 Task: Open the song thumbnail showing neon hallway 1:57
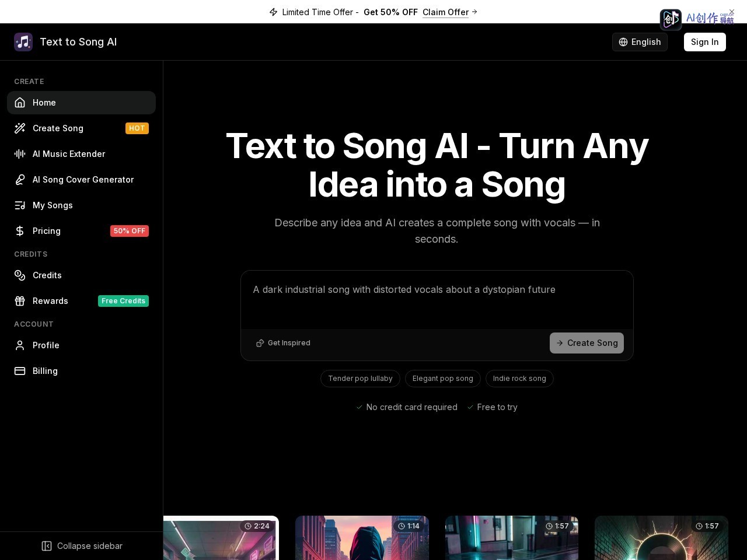(x=512, y=538)
